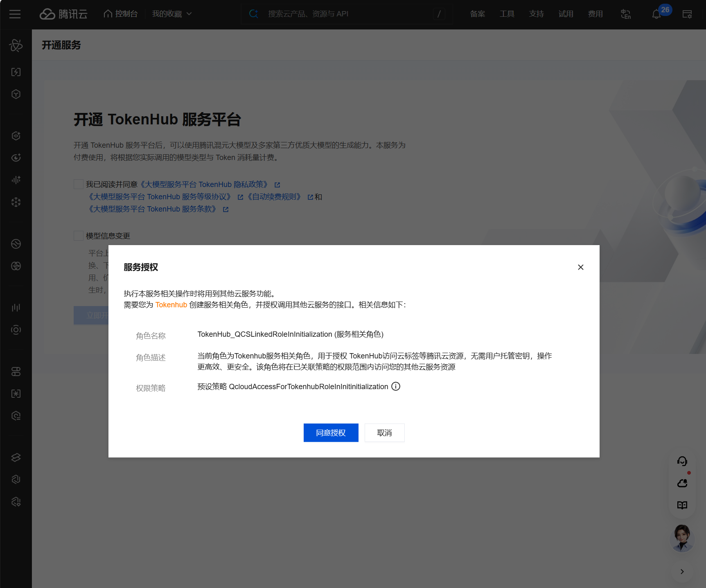706x588 pixels.
Task: Check the 我已阅读并同意 agreement checkbox
Action: coord(79,184)
